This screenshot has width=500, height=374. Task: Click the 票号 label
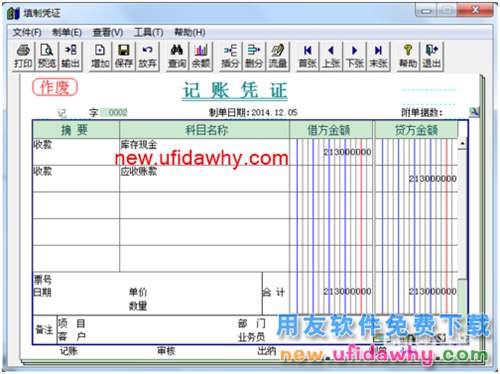tap(42, 279)
